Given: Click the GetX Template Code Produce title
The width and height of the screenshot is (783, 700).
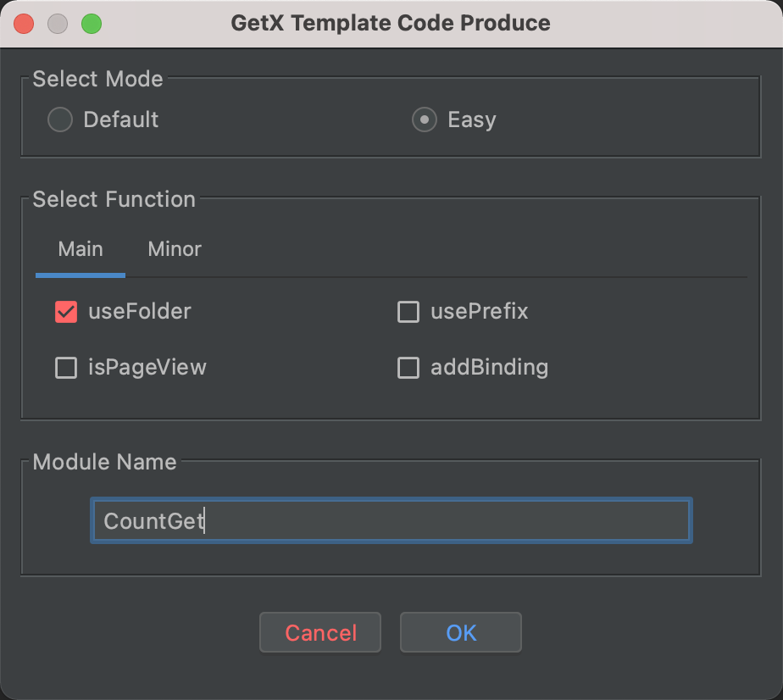Looking at the screenshot, I should point(391,23).
